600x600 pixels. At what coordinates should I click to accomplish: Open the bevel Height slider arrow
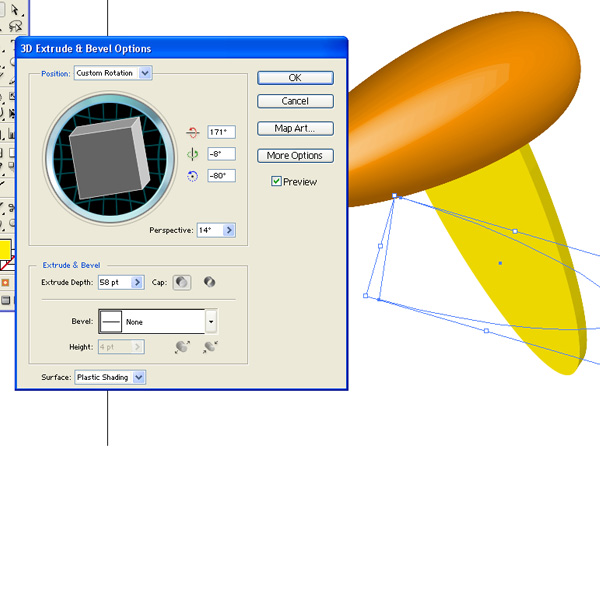137,347
